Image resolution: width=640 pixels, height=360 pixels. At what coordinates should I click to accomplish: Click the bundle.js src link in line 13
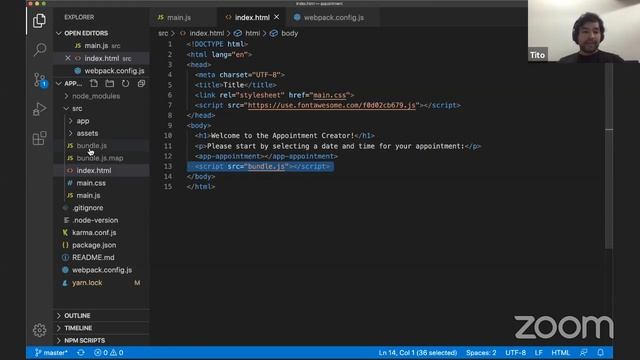coord(266,167)
